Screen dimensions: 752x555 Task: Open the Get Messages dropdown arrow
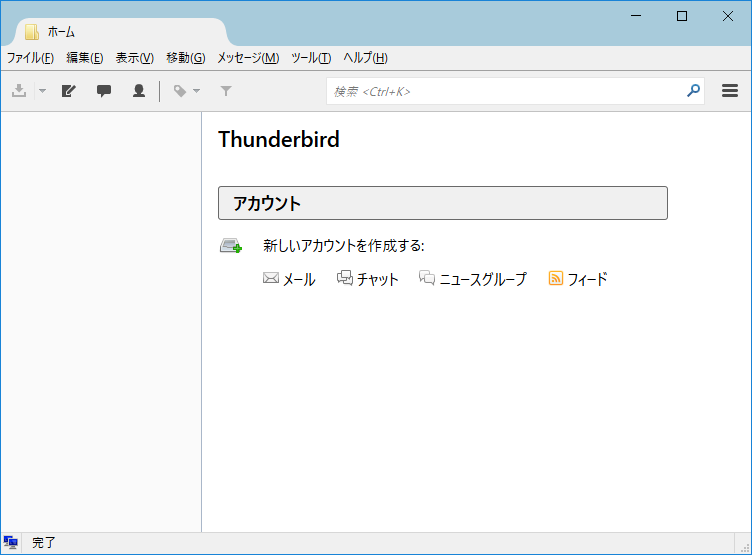click(42, 91)
